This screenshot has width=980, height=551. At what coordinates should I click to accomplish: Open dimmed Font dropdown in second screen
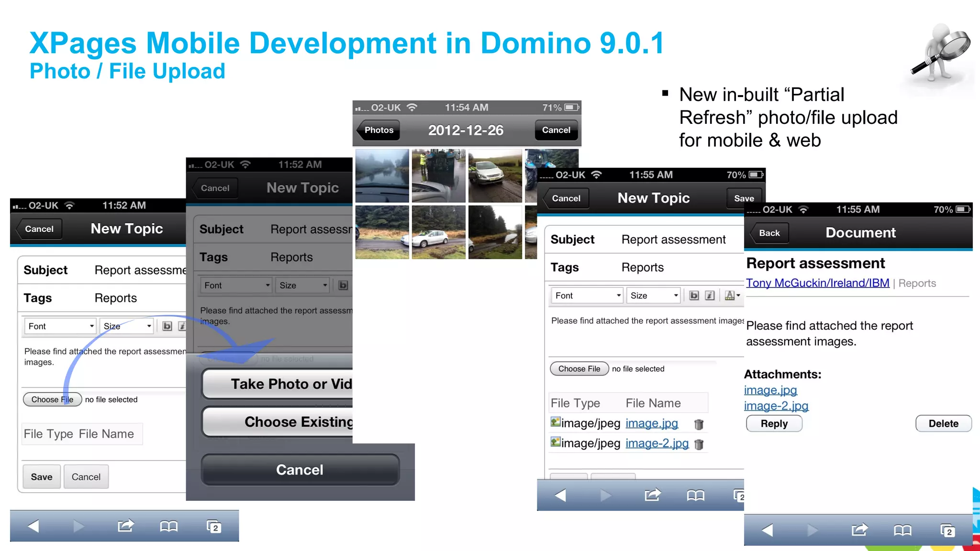tap(236, 286)
